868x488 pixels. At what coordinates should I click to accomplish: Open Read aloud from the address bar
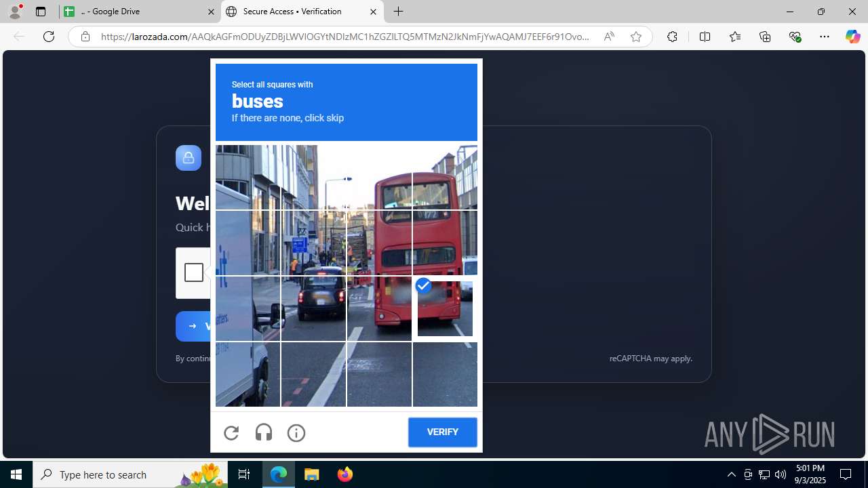tap(609, 37)
